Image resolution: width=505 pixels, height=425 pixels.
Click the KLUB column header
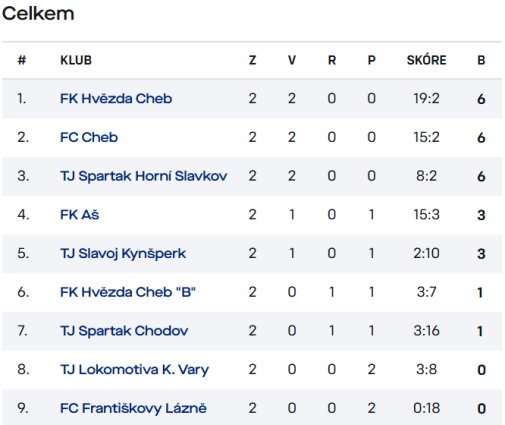point(76,60)
